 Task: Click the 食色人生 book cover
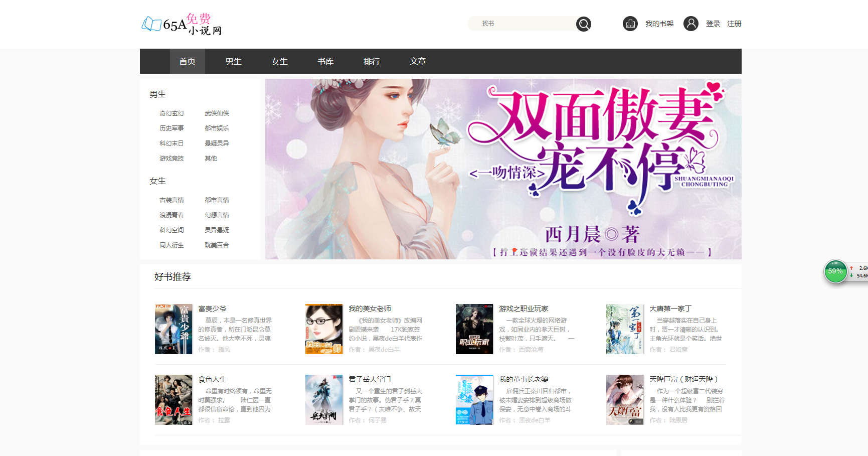point(173,399)
